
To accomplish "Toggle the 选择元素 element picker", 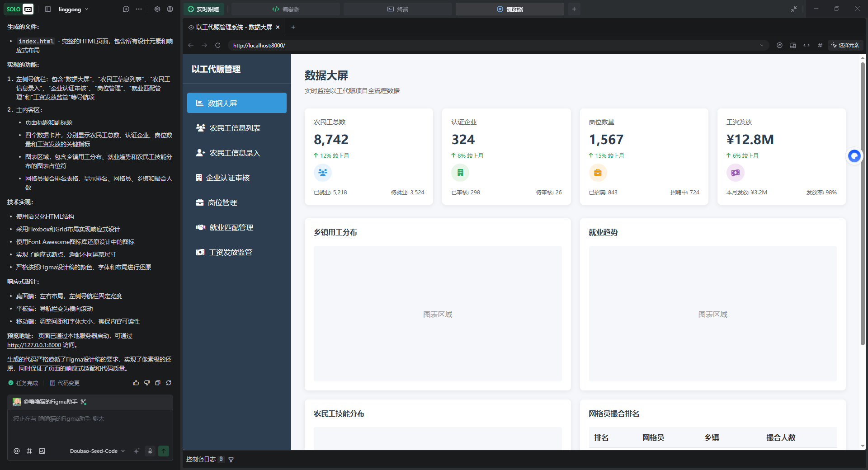I will click(x=845, y=45).
